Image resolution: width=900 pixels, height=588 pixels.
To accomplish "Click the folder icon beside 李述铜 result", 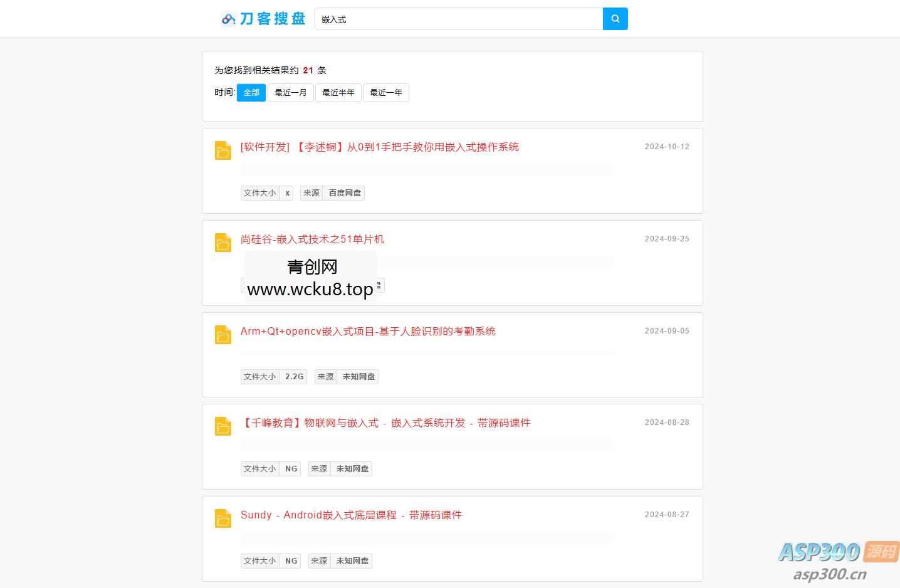I will pyautogui.click(x=222, y=150).
